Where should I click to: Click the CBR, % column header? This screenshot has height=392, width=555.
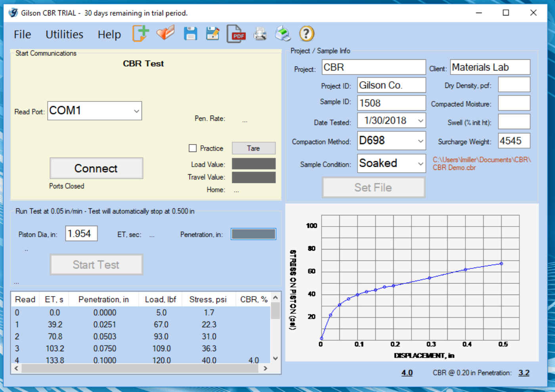pos(254,299)
